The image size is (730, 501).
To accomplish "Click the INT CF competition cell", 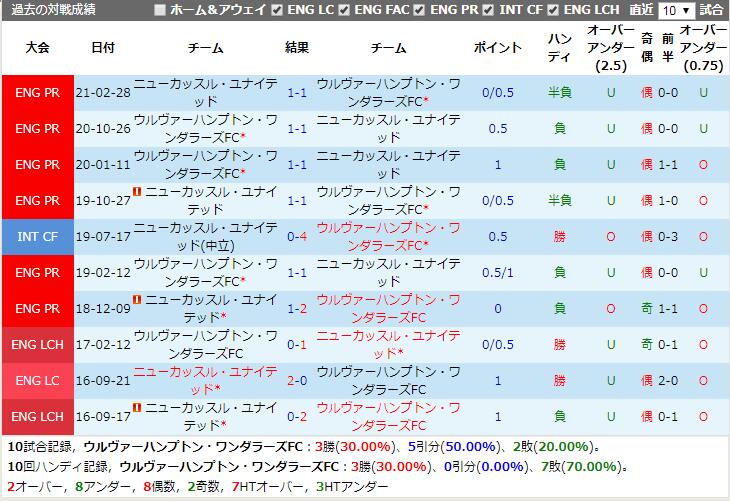I will pyautogui.click(x=38, y=237).
